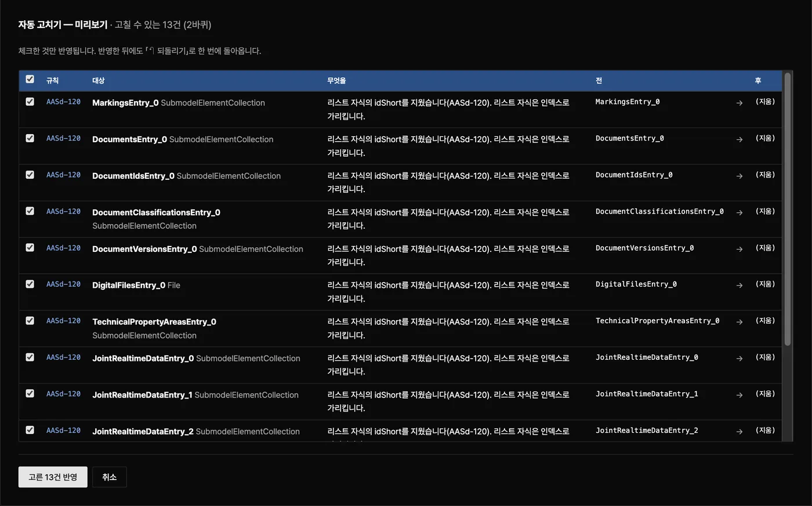This screenshot has width=812, height=506.
Task: Click the 규칙 column header
Action: pyautogui.click(x=53, y=81)
